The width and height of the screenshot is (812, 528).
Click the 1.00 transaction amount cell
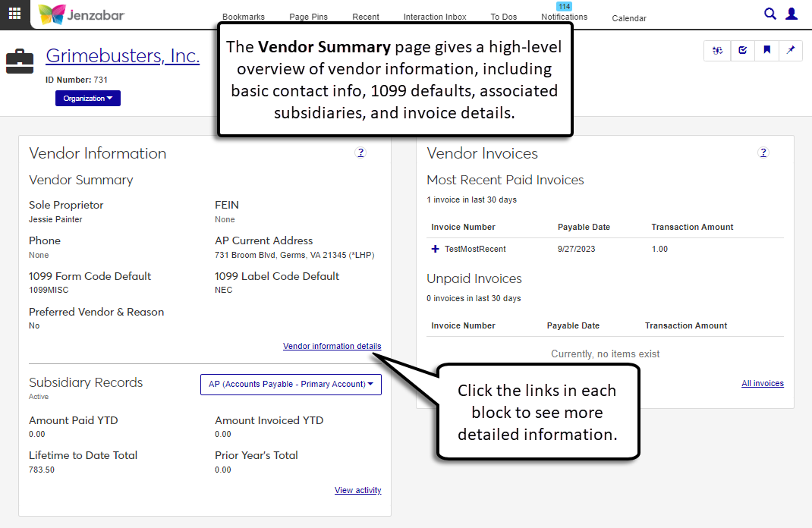659,249
